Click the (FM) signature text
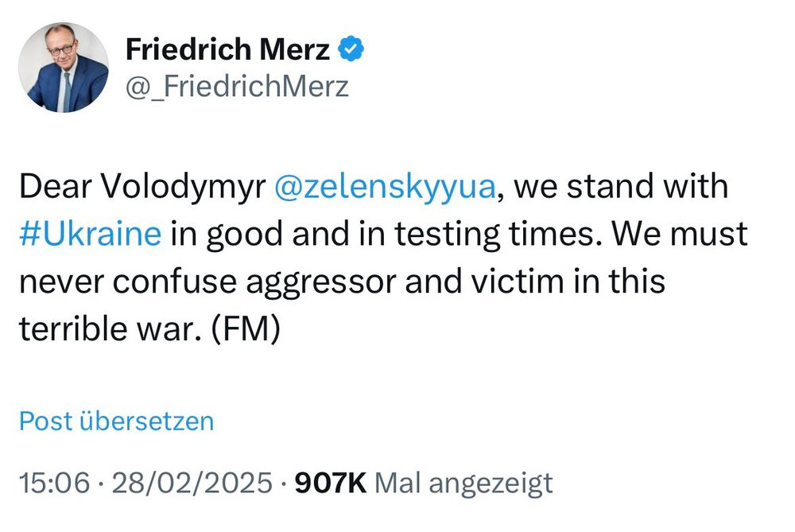 click(244, 328)
